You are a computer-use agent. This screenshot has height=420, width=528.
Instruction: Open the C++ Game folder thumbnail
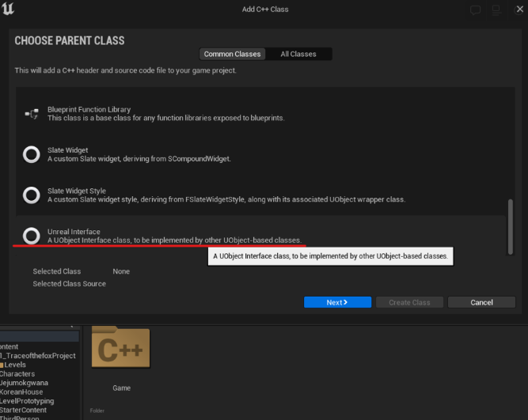click(x=120, y=347)
